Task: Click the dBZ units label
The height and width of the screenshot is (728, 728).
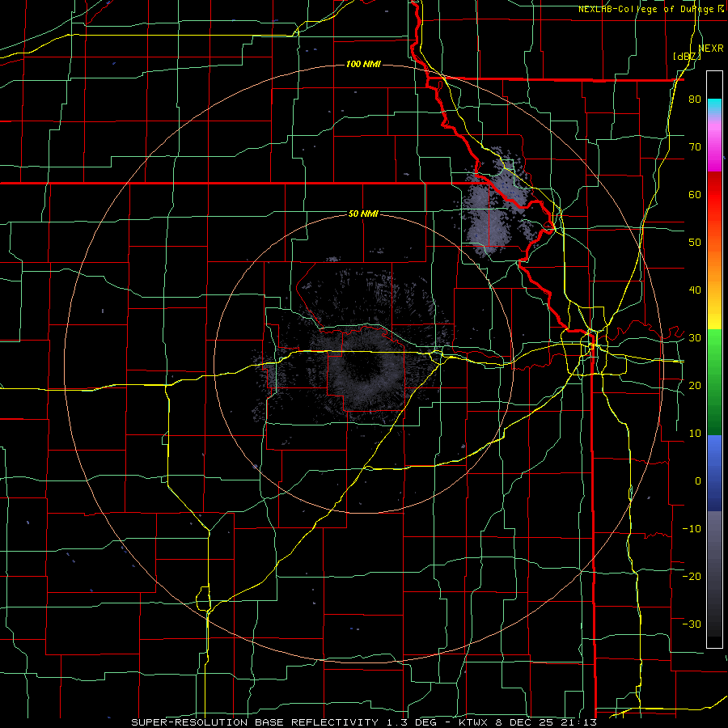Action: [687, 57]
